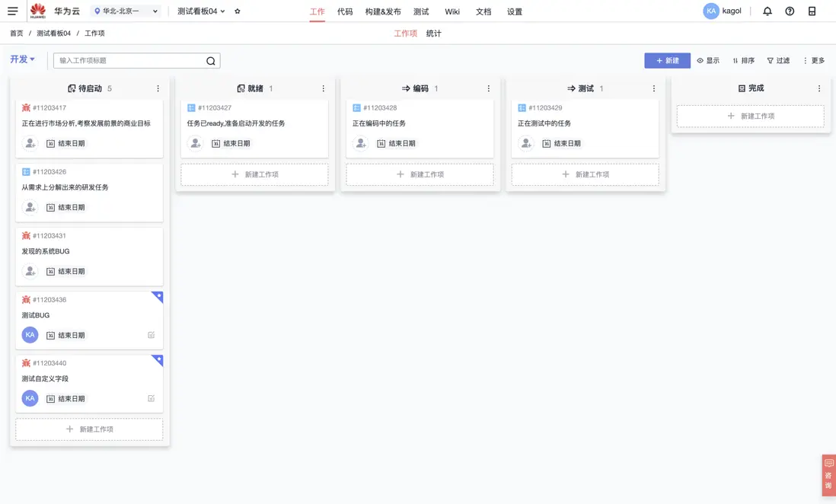Click the kagol username text
The height and width of the screenshot is (504, 836).
point(732,11)
